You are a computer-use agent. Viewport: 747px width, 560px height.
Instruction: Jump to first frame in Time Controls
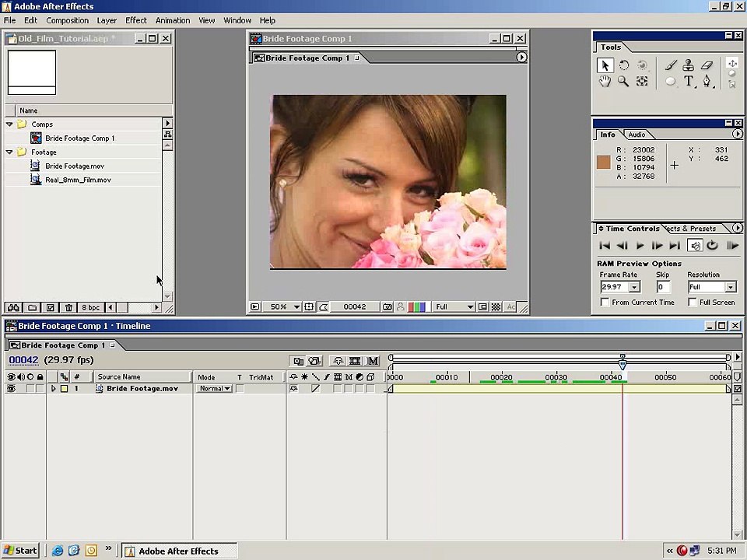tap(605, 246)
